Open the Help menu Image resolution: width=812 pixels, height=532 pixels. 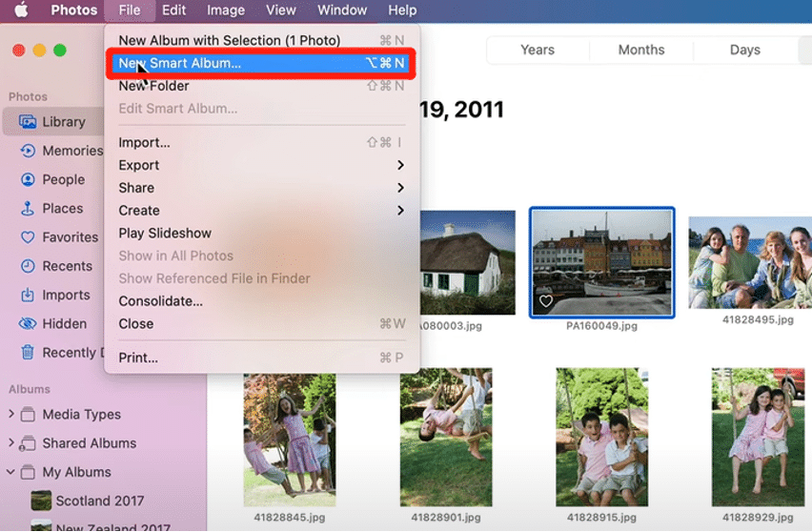pyautogui.click(x=402, y=10)
